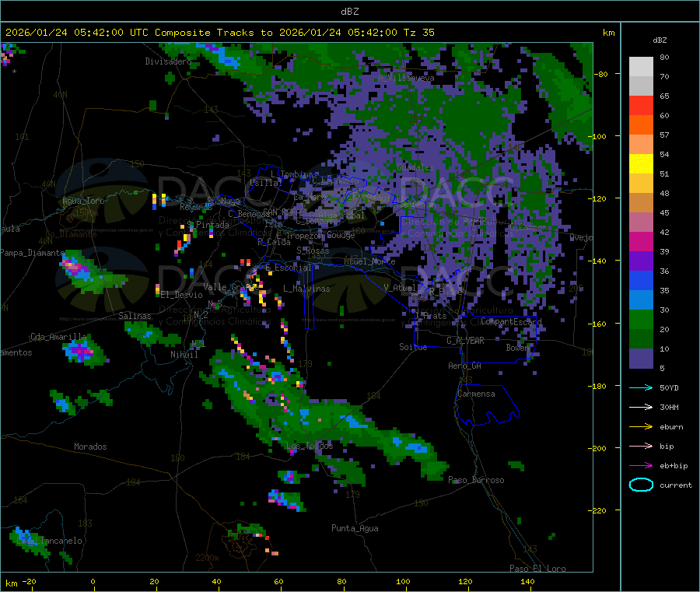Screen dimensions: 700x592
Task: Click the white 30HM arrow legend icon
Action: (x=641, y=407)
